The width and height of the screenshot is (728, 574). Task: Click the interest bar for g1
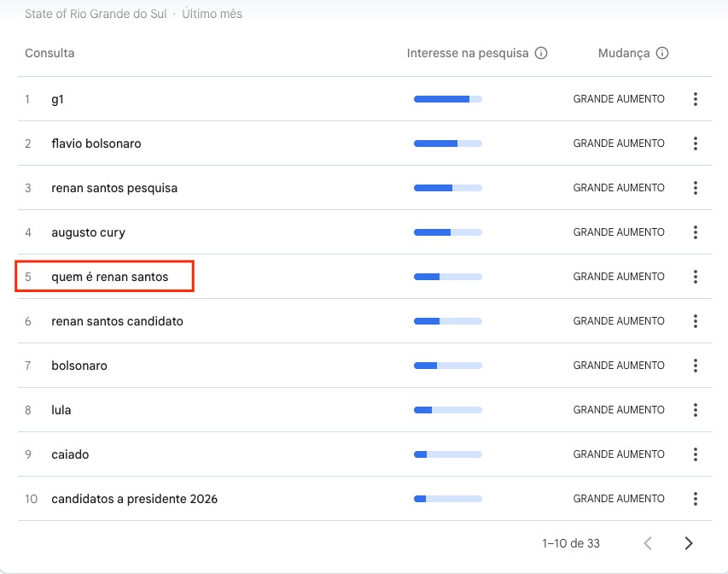(447, 99)
